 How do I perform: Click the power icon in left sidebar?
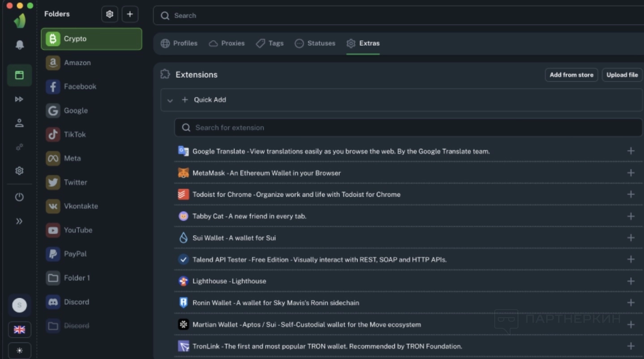click(x=19, y=197)
